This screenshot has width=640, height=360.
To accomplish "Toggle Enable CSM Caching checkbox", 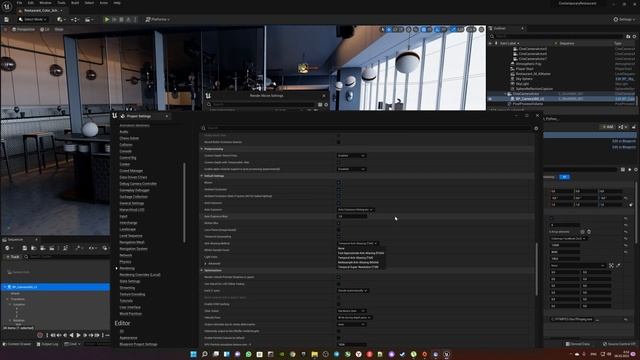I will pos(338,304).
